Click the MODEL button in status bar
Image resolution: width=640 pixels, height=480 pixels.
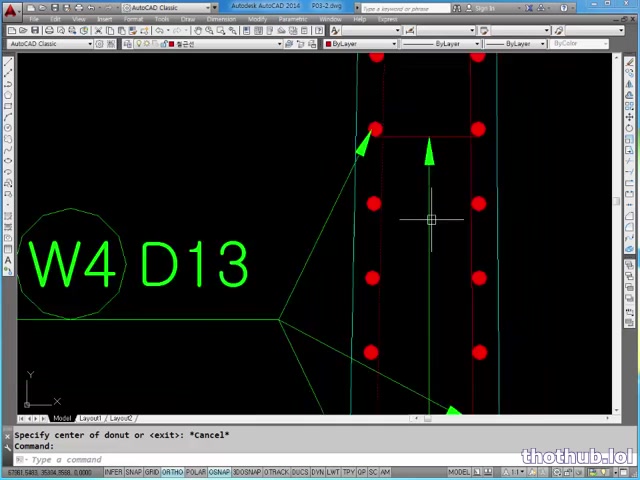coord(459,472)
